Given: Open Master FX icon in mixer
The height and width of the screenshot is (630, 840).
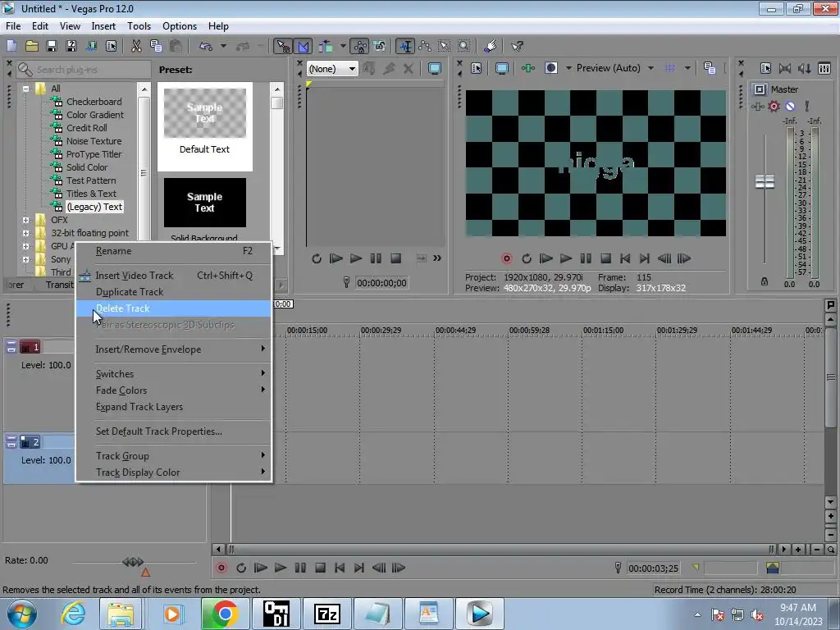Looking at the screenshot, I should tap(757, 106).
